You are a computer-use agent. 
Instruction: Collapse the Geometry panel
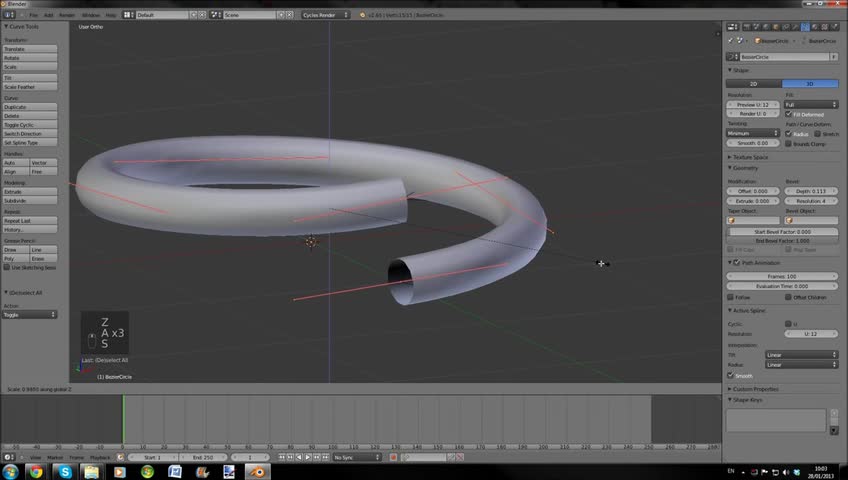click(x=743, y=168)
